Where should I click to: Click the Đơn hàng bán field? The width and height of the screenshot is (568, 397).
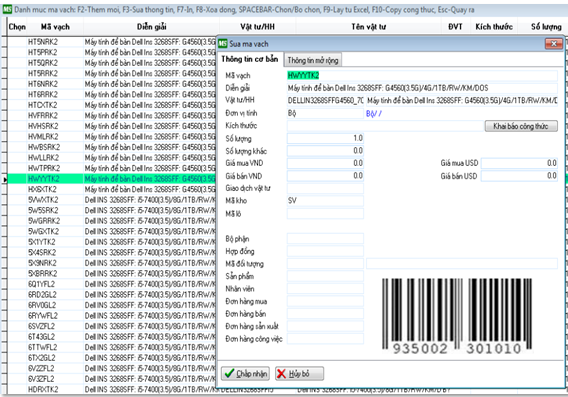point(325,314)
